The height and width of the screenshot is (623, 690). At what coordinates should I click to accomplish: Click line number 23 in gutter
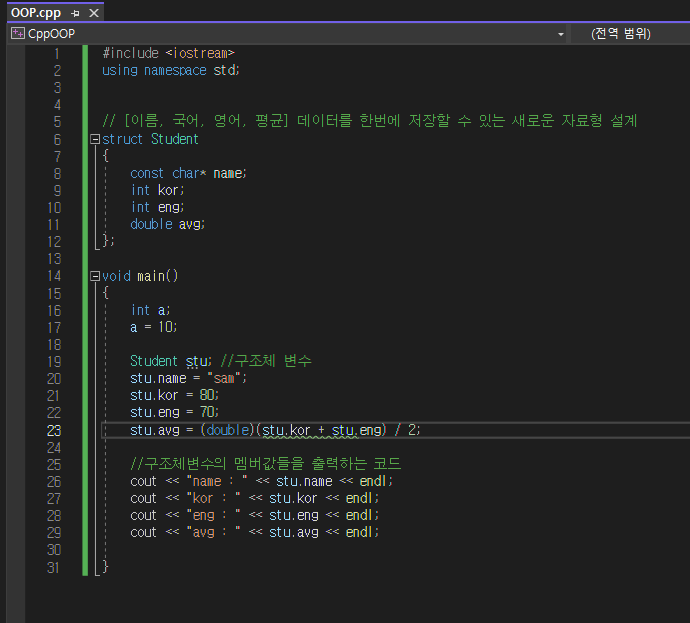point(54,430)
